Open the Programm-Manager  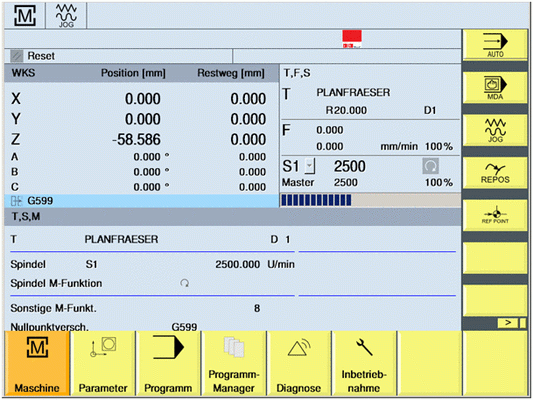[234, 363]
